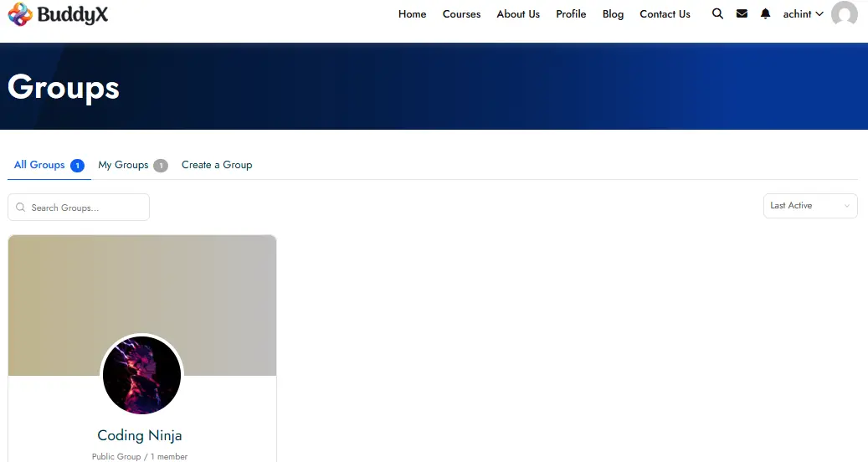Click the Groups page heading
The image size is (868, 462).
tap(64, 87)
